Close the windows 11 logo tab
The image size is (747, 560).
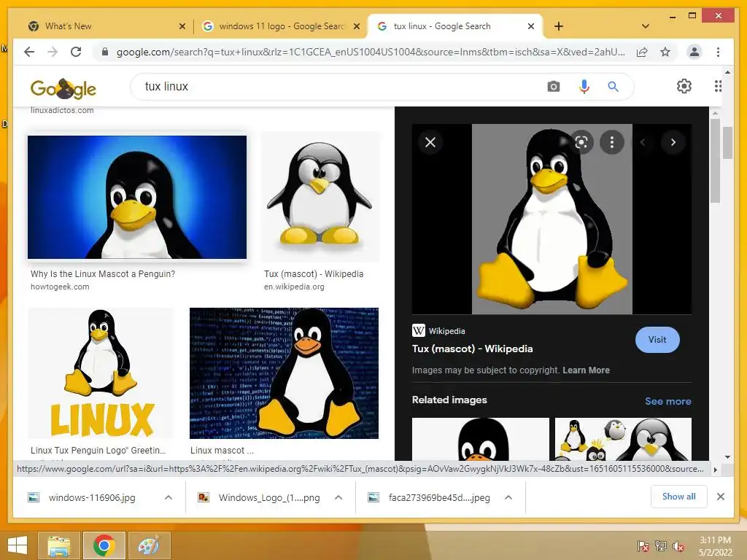tap(356, 27)
